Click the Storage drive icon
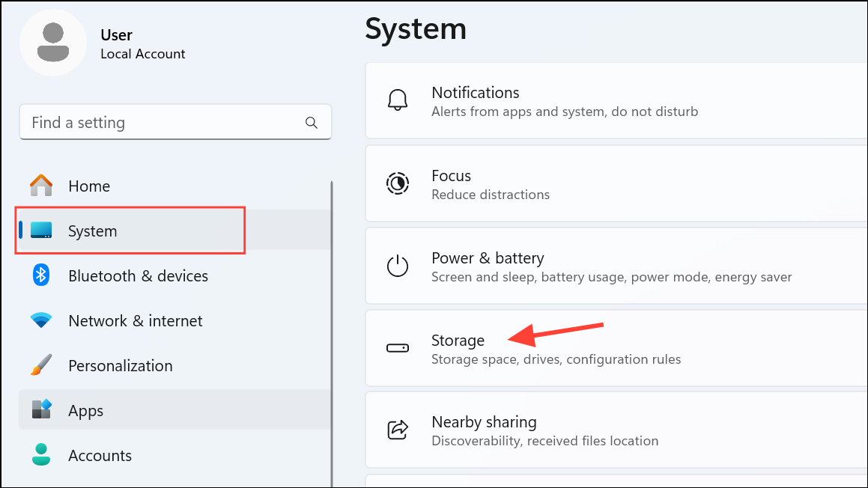 397,348
